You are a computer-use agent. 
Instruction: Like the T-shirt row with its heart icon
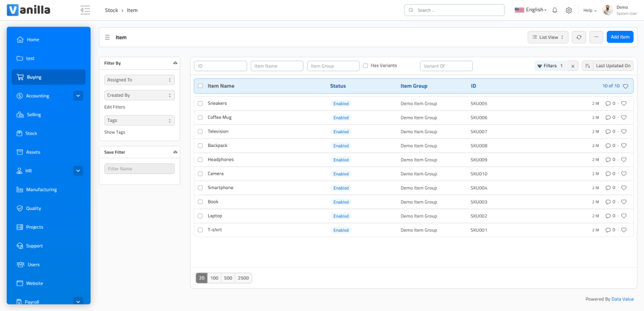pyautogui.click(x=624, y=230)
